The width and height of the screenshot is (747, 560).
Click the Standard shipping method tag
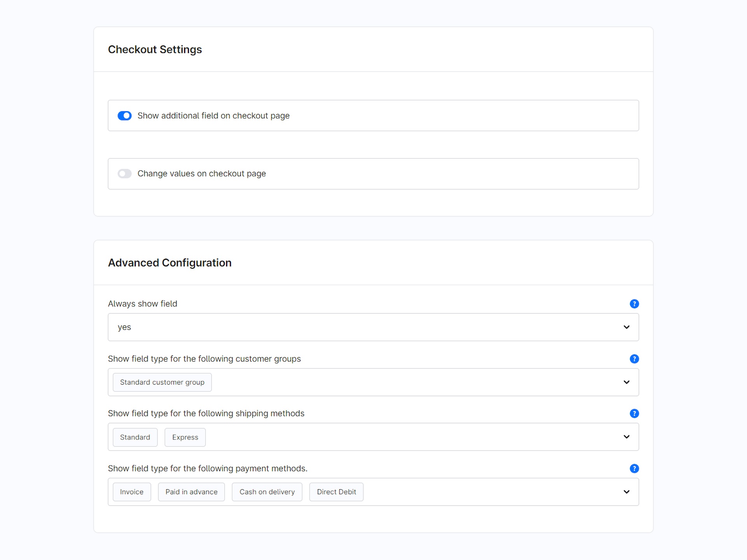coord(135,437)
